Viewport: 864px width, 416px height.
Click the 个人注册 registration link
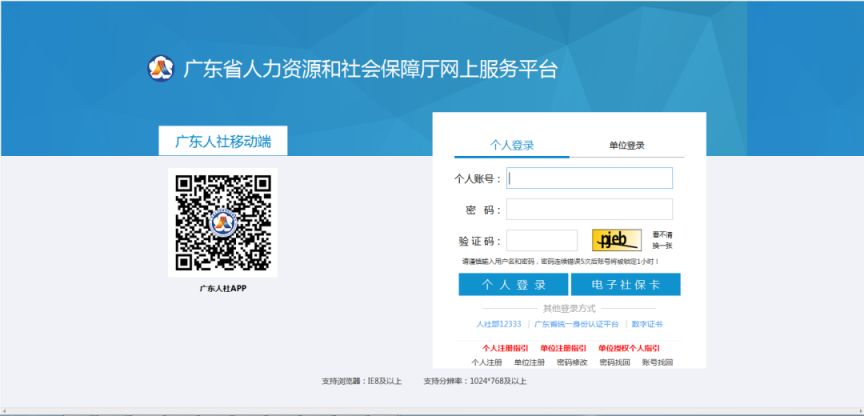point(487,361)
